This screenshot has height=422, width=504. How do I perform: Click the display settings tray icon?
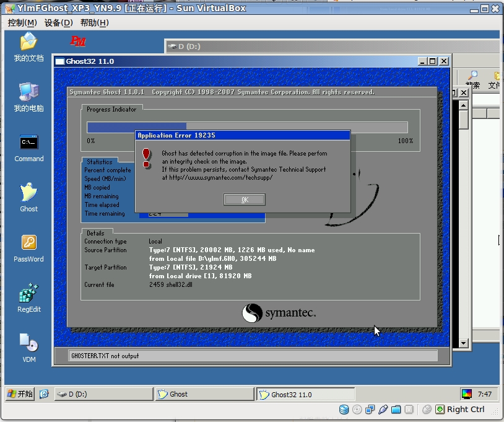[466, 394]
